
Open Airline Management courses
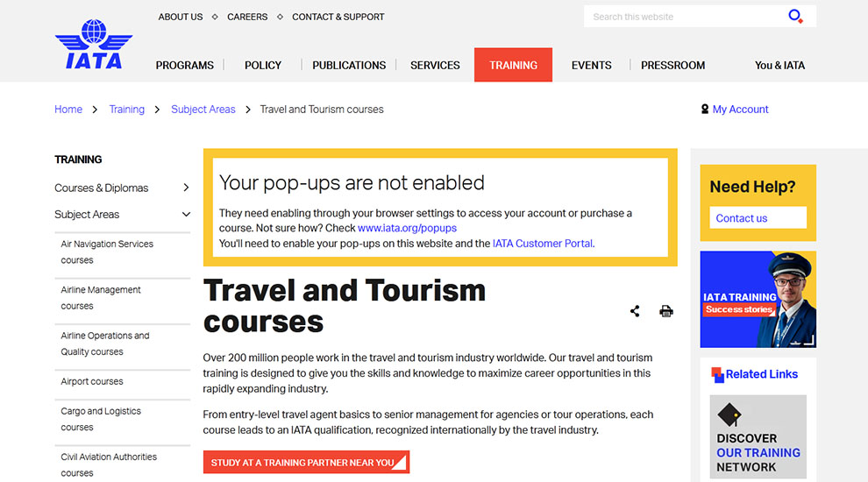click(x=101, y=298)
